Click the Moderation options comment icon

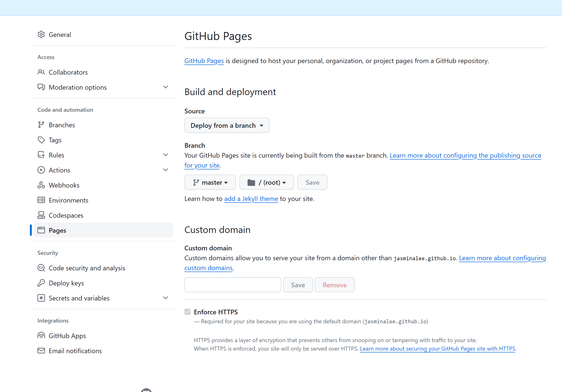pos(41,87)
